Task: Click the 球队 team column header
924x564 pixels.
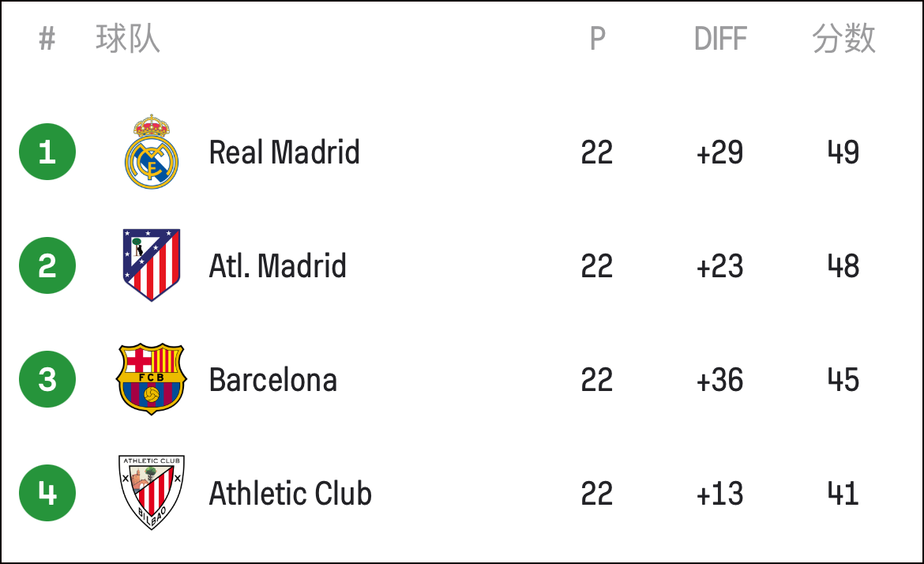Action: click(128, 39)
